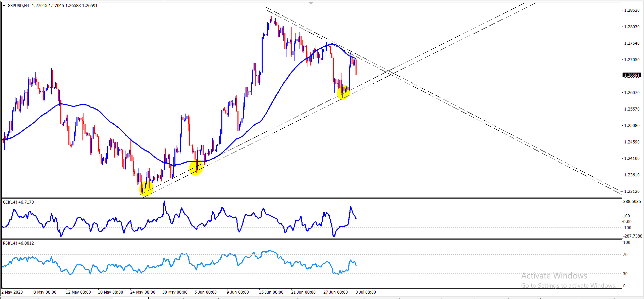Select the yellow circle at 24 May low
Screen dimensions: 644x299
pyautogui.click(x=146, y=188)
